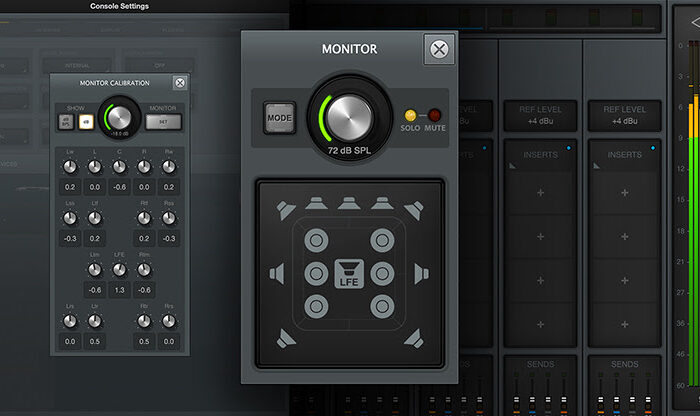Close the MONITOR popup
The height and width of the screenshot is (416, 700).
coord(439,49)
